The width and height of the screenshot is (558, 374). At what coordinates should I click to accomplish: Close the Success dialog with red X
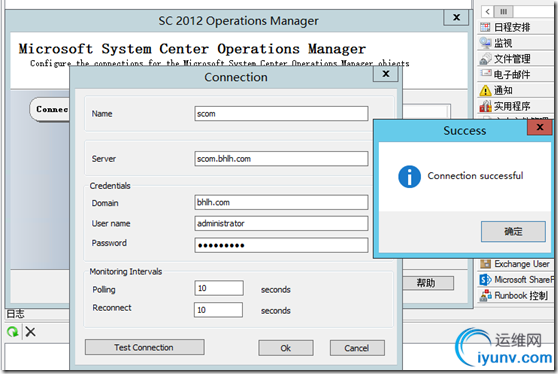[x=539, y=127]
